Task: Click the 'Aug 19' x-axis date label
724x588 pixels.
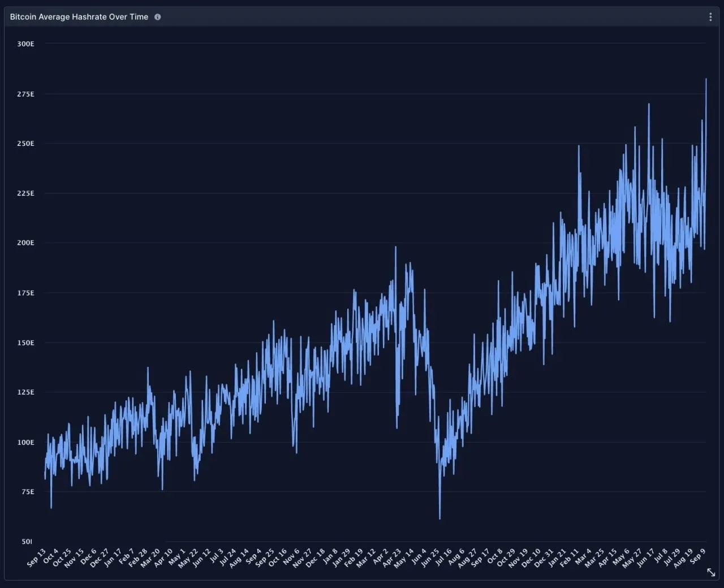Action: click(683, 557)
